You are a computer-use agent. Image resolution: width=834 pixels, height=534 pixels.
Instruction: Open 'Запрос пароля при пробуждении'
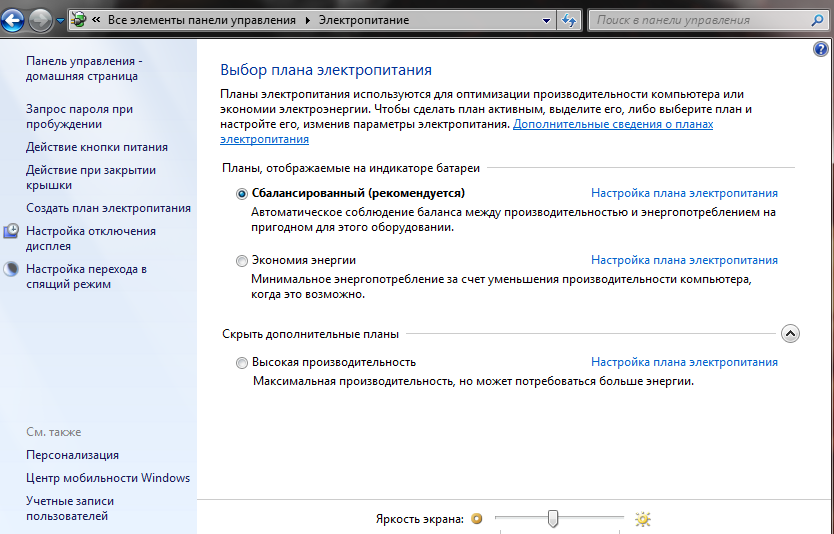pyautogui.click(x=79, y=116)
